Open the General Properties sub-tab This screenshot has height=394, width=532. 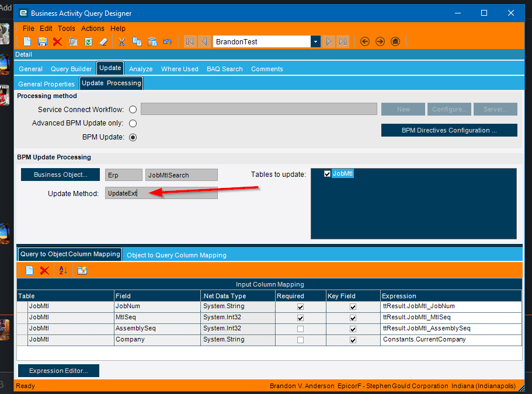[47, 84]
